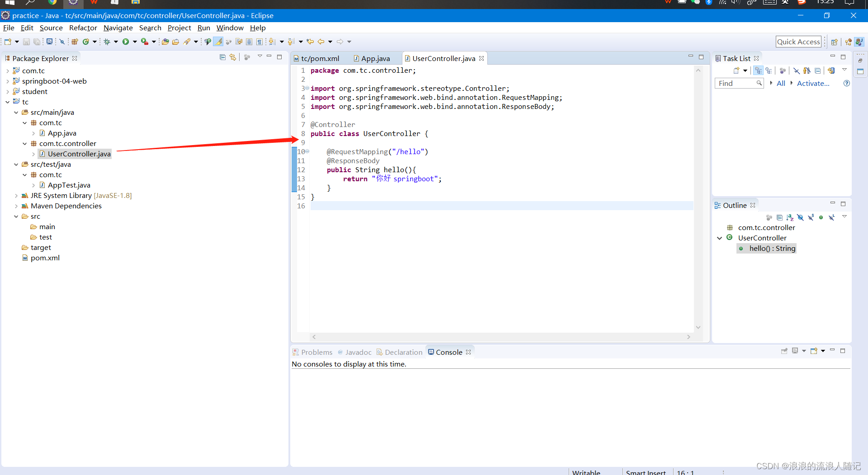Open the Refactor menu
The height and width of the screenshot is (475, 868).
tap(83, 28)
